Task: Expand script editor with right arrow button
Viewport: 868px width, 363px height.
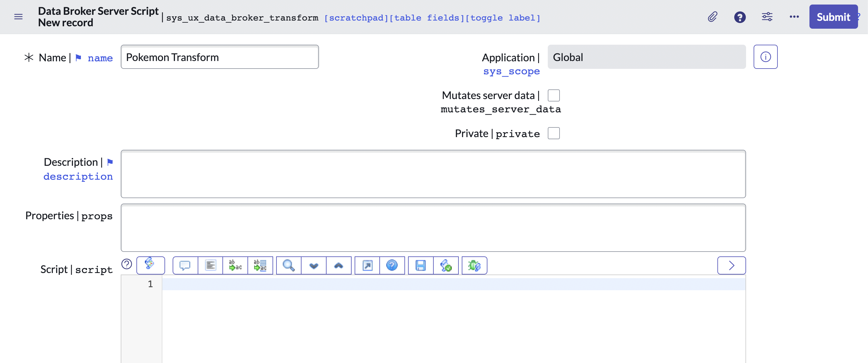Action: pos(731,265)
